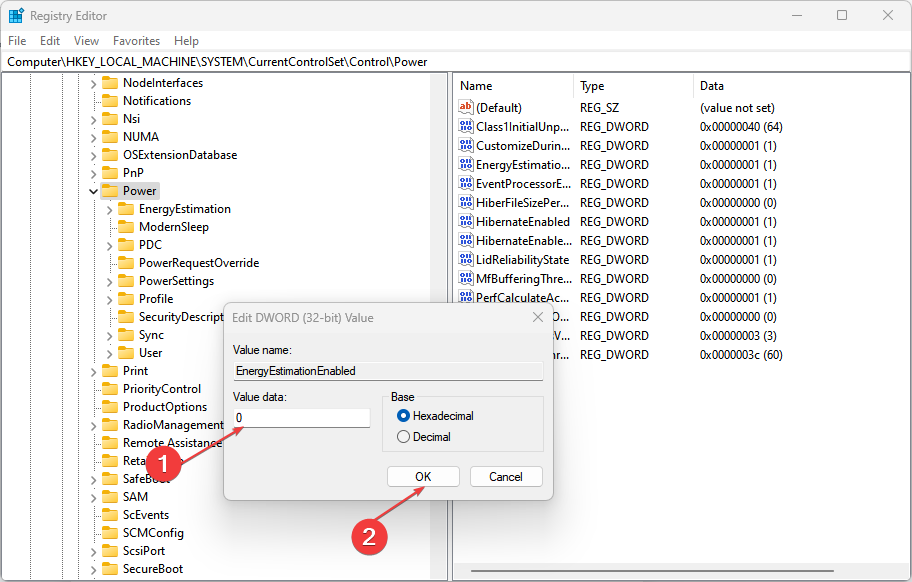The width and height of the screenshot is (912, 582).
Task: Click the open Power folder icon
Action: tap(110, 191)
